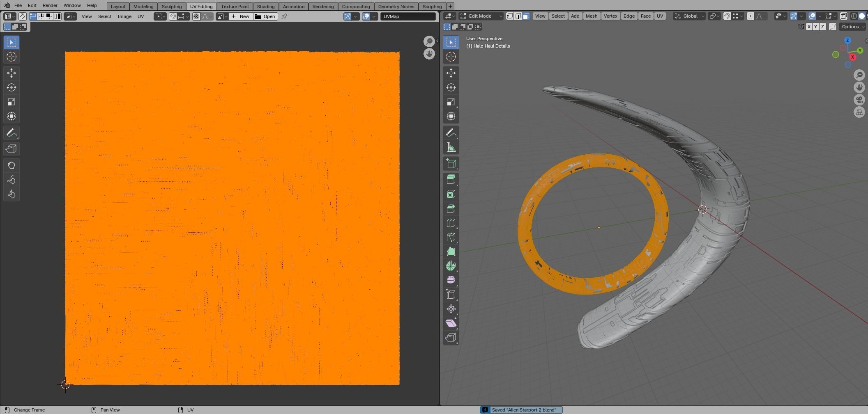This screenshot has height=414, width=868.
Task: Select the Rip Region tool in 3D viewport
Action: 451,337
